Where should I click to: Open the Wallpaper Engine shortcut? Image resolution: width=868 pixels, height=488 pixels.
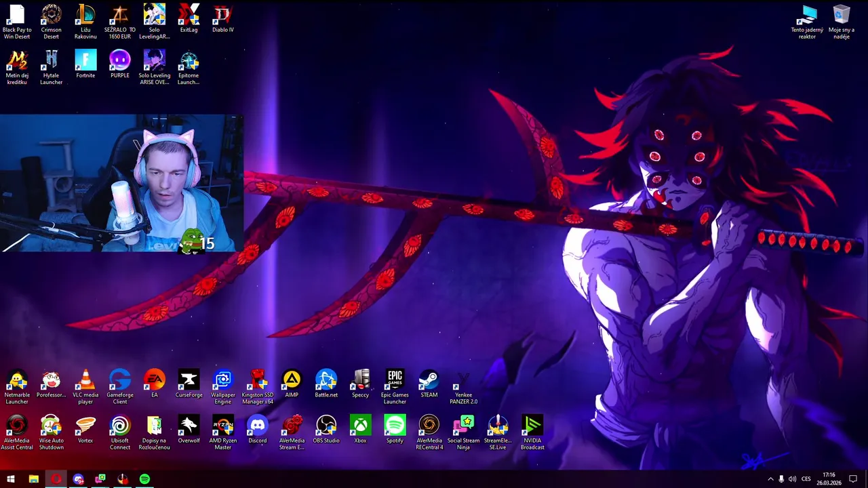tap(223, 387)
